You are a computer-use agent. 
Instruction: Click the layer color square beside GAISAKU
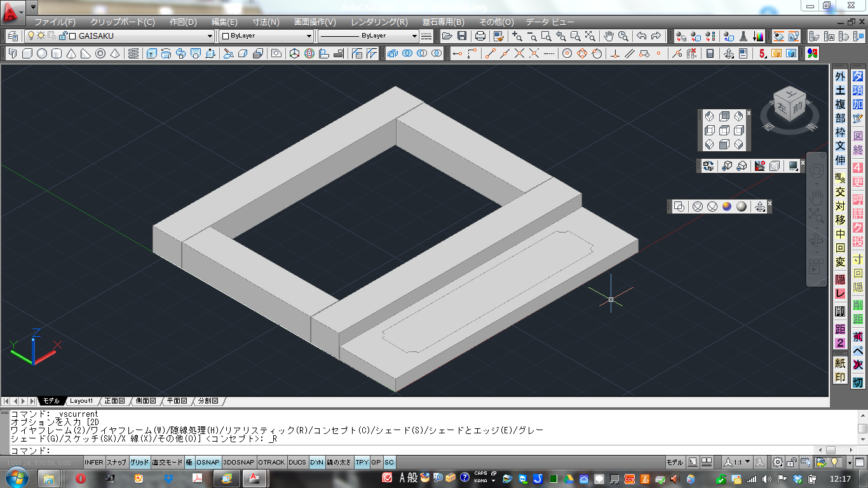coord(72,36)
